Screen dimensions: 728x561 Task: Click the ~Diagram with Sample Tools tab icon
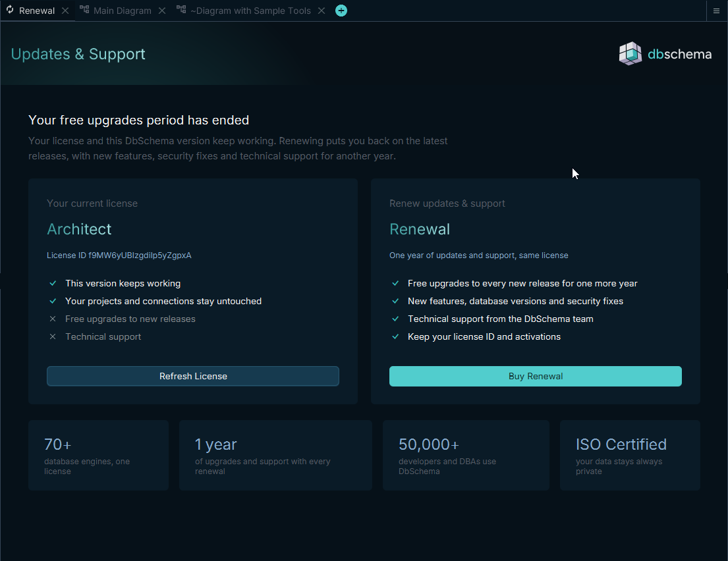181,9
